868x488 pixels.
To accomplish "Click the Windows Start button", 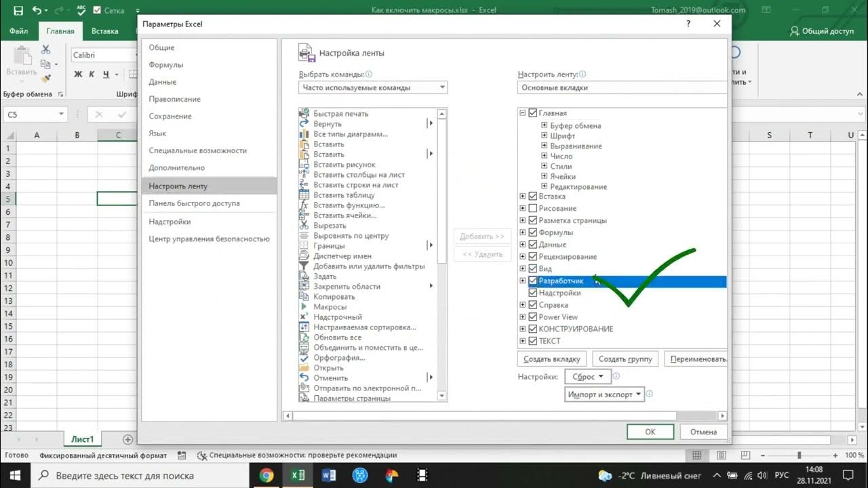I will 15,475.
